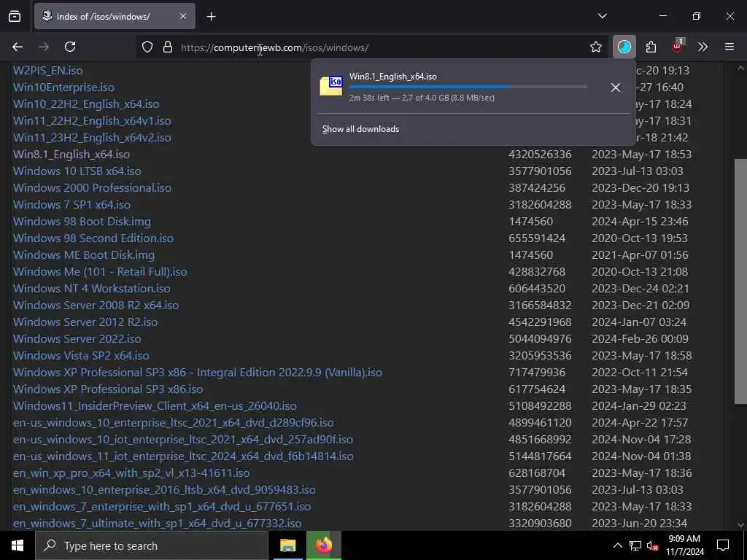Viewport: 747px width, 560px height.
Task: Open the Firefox application menu
Action: [x=729, y=47]
